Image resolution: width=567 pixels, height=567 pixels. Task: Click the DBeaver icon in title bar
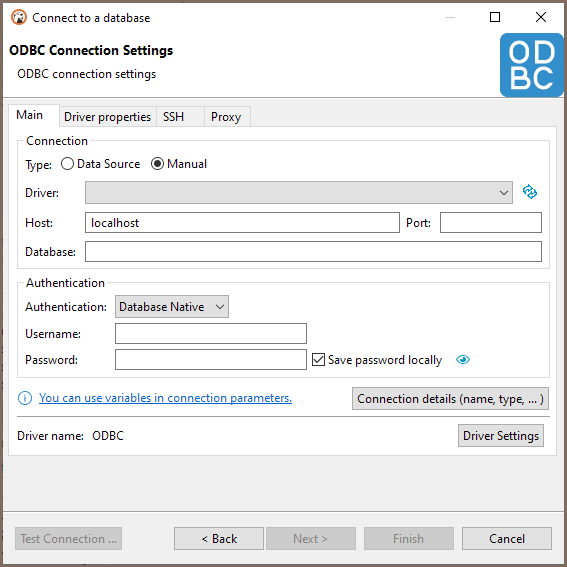click(19, 17)
